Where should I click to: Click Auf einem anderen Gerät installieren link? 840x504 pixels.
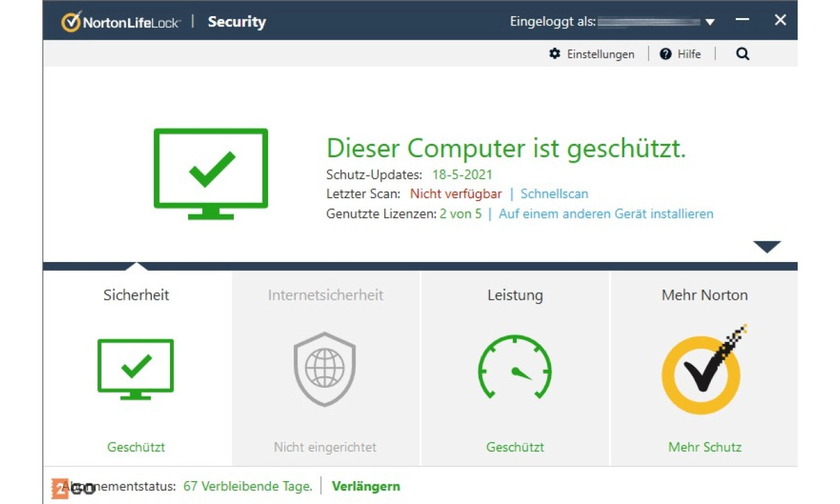click(605, 214)
